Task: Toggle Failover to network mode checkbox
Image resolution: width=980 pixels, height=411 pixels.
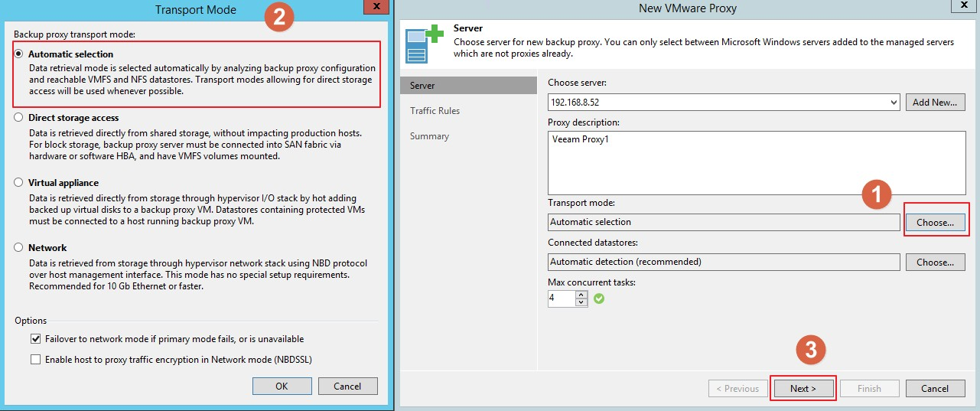Action: point(35,339)
